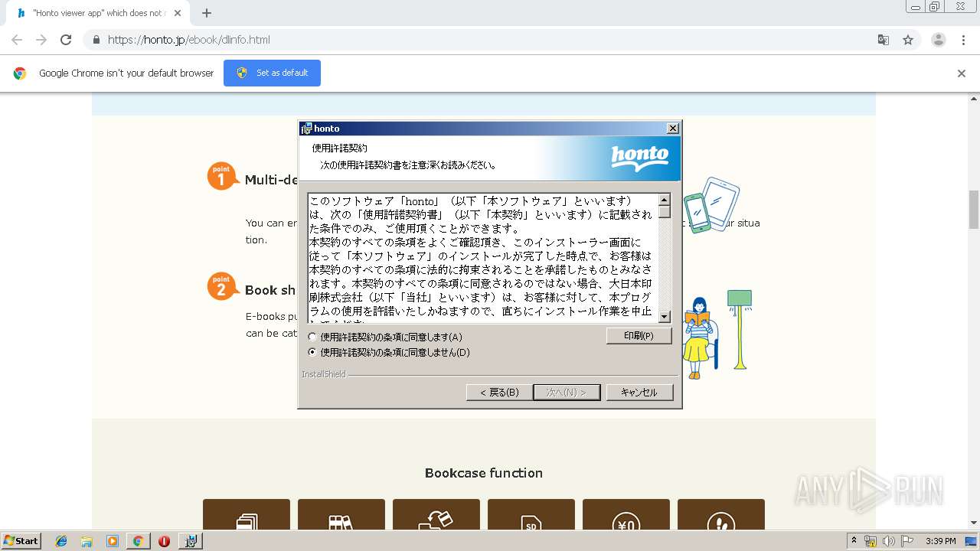
Task: Click the Set as default button
Action: [x=272, y=73]
